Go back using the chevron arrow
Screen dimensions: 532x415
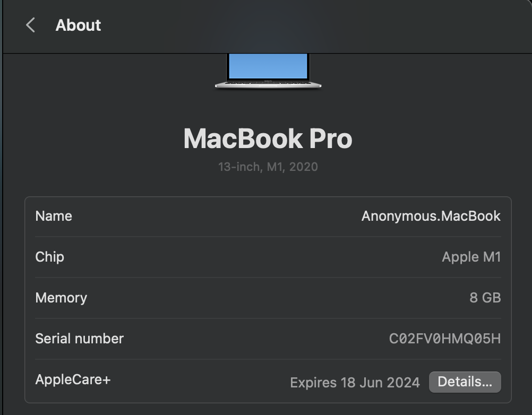(31, 25)
